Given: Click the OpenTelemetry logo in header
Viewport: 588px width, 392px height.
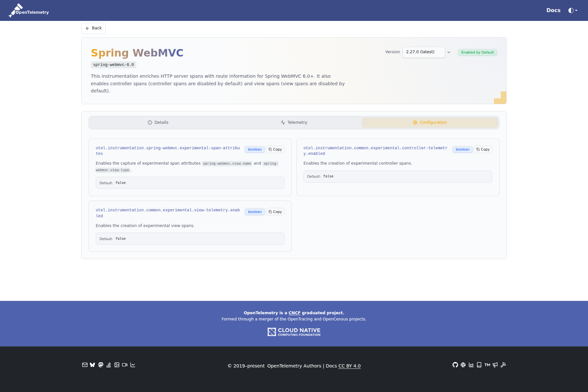Looking at the screenshot, I should click(29, 10).
